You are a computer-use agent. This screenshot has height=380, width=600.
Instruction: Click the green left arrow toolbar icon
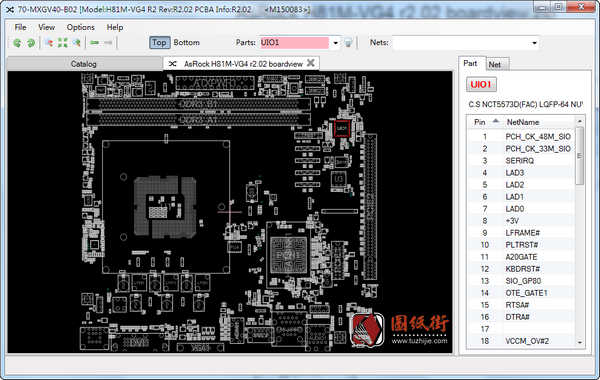pos(95,42)
